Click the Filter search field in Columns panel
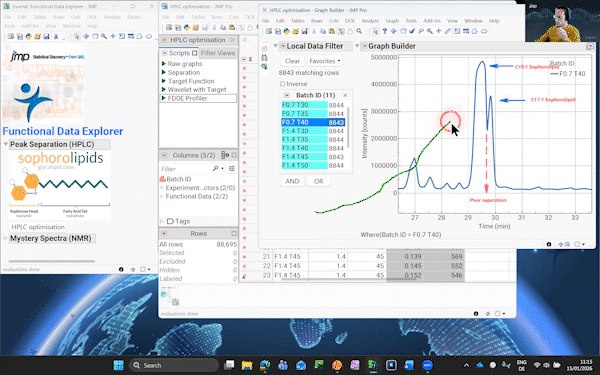This screenshot has height=375, width=600. tap(186, 169)
